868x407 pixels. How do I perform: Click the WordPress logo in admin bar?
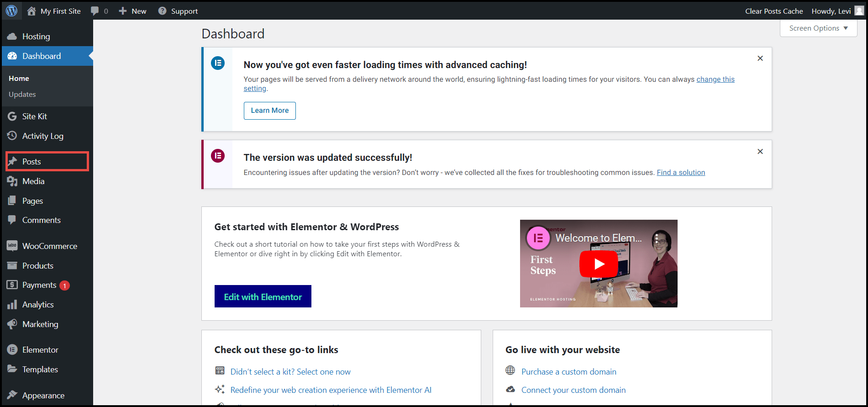[x=11, y=11]
